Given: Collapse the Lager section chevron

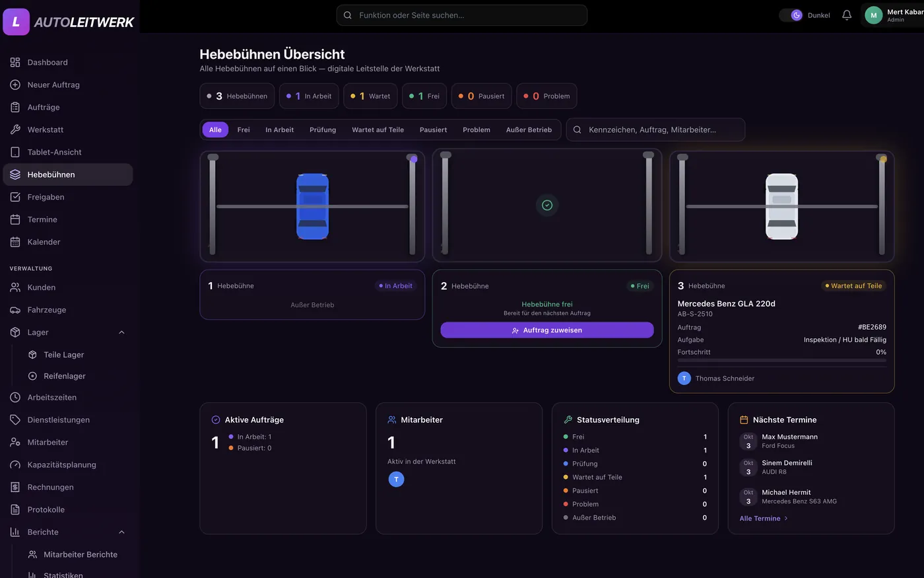Looking at the screenshot, I should 121,332.
